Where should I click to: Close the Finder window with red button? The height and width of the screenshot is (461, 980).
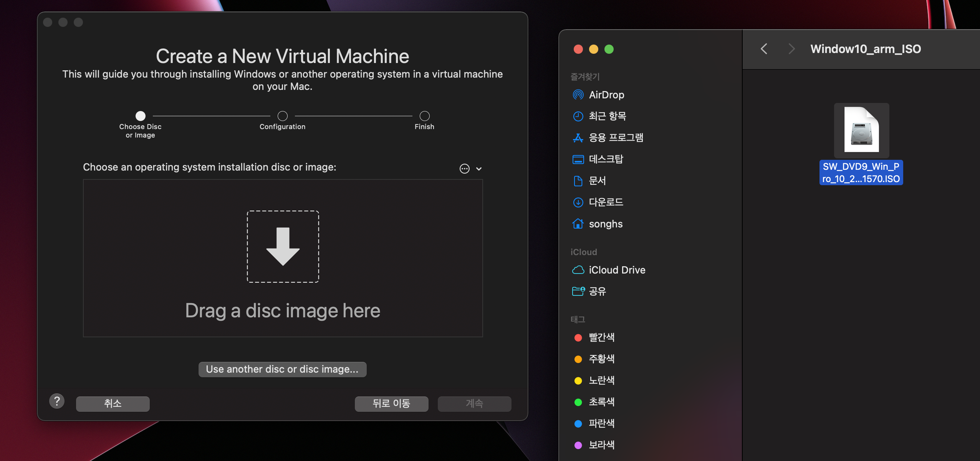pos(578,49)
